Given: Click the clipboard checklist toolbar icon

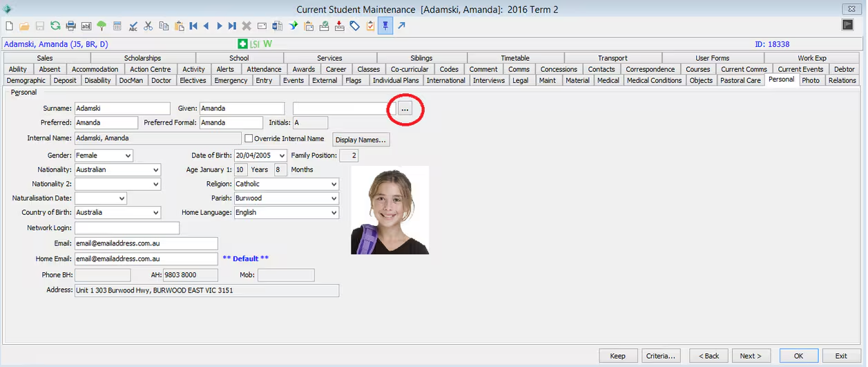Looking at the screenshot, I should [x=370, y=26].
